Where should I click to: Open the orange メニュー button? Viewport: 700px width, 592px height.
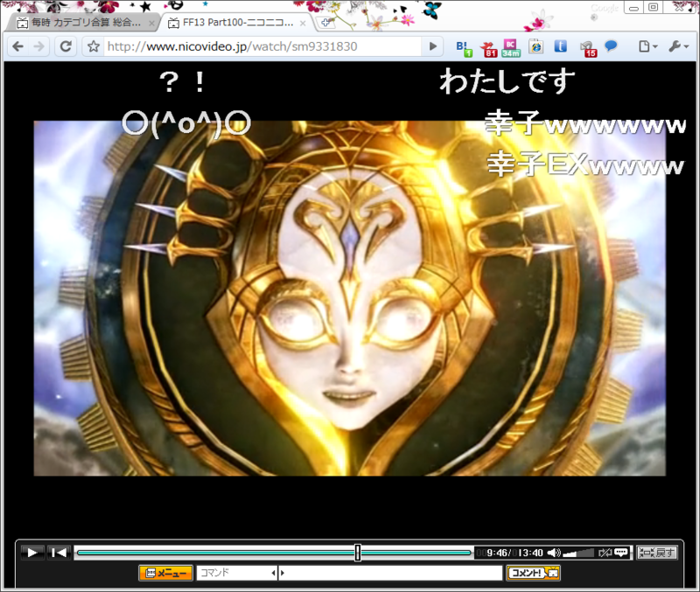click(x=165, y=573)
